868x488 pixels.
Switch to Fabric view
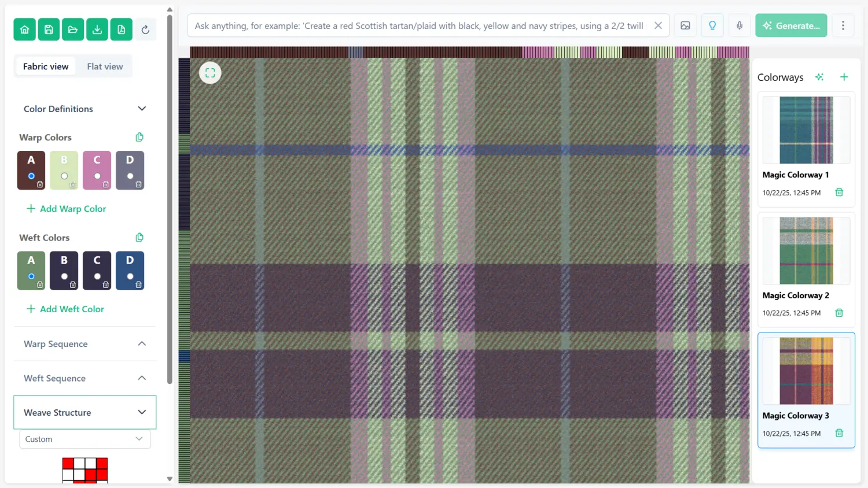pyautogui.click(x=45, y=66)
